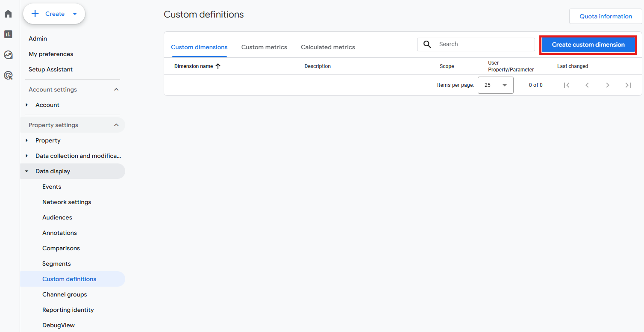Image resolution: width=644 pixels, height=332 pixels.
Task: Click the Description column header
Action: tap(318, 66)
